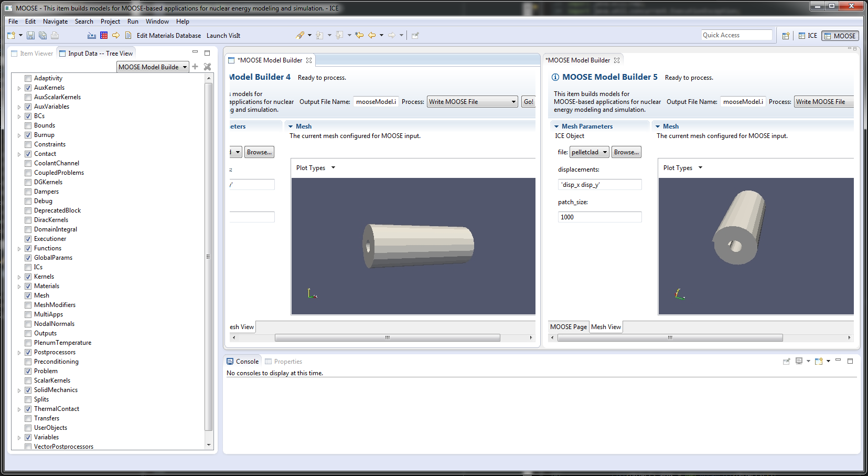Expand the BCs tree node
Image resolution: width=868 pixels, height=476 pixels.
click(x=19, y=117)
